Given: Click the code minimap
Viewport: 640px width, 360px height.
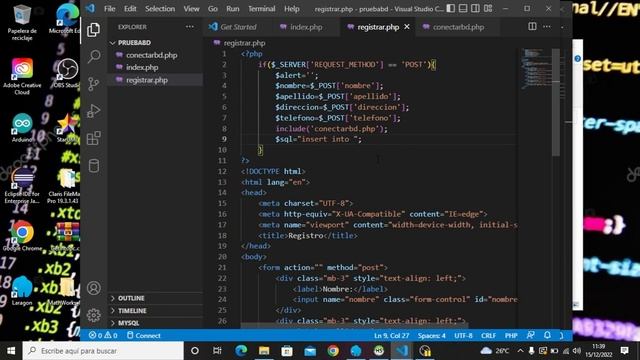Looking at the screenshot, I should point(535,69).
